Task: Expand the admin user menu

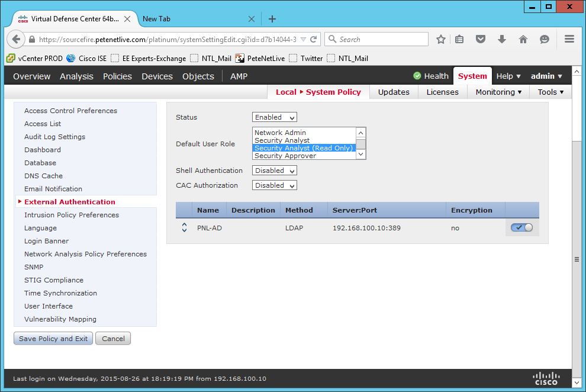Action: 546,76
